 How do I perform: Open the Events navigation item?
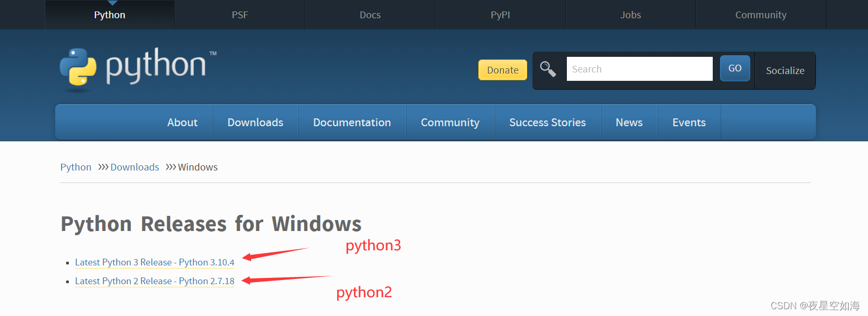tap(689, 122)
